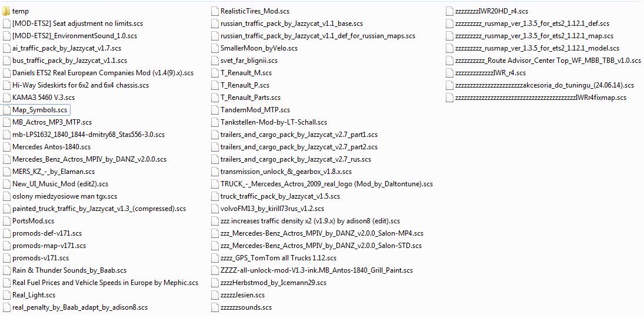644x315 pixels.
Task: Click "russian_traffic_pack_by_Jazzycat_v1.1_base.scs"
Action: (292, 24)
